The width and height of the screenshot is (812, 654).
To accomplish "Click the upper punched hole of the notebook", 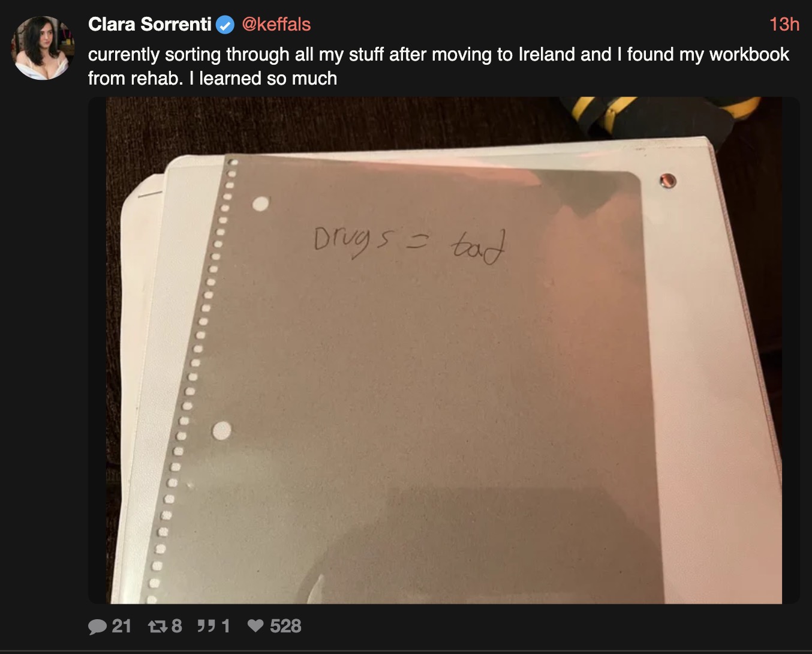I will [261, 204].
